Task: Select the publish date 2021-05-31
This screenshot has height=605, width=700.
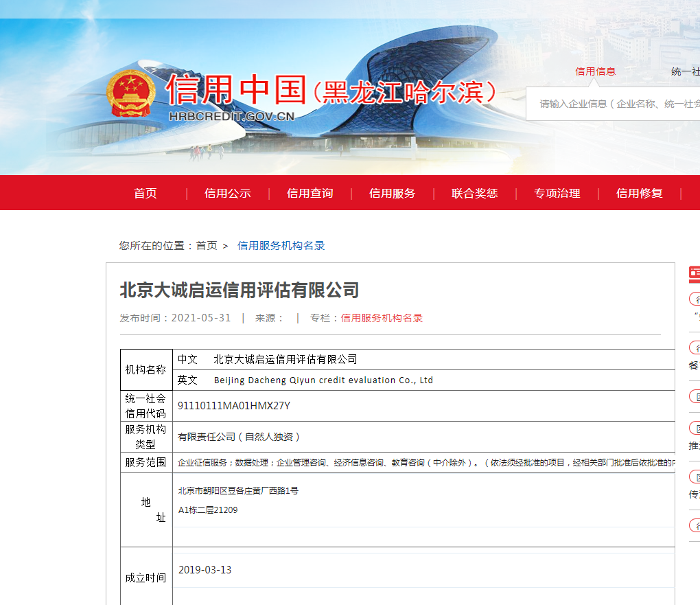Action: pyautogui.click(x=201, y=318)
